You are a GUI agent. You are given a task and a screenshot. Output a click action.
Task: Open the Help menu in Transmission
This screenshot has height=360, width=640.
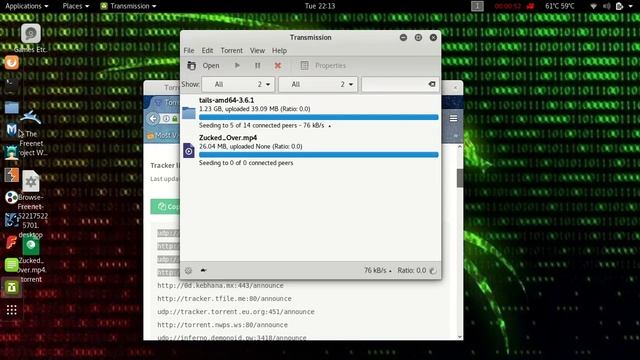coord(279,51)
